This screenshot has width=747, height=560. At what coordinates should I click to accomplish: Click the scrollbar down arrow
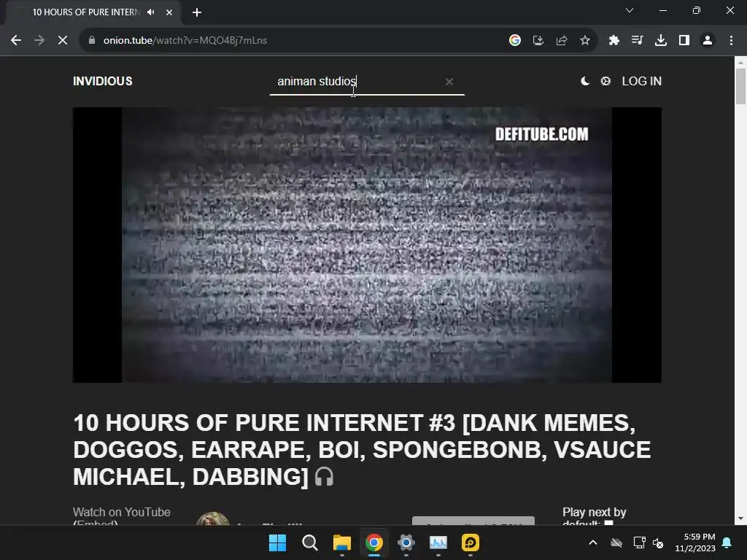coord(741,518)
